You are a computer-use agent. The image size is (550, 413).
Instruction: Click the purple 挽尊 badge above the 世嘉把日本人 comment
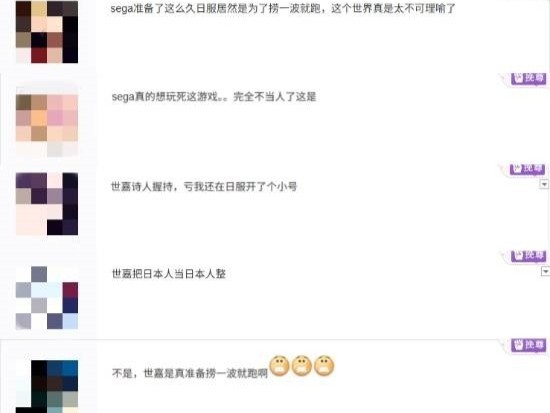click(528, 256)
